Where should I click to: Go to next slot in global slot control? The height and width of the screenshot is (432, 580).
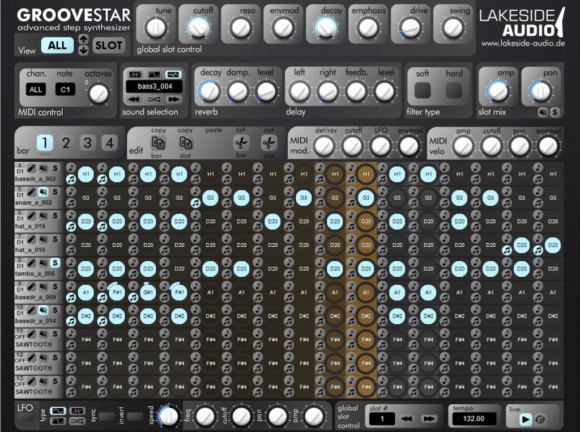click(429, 419)
